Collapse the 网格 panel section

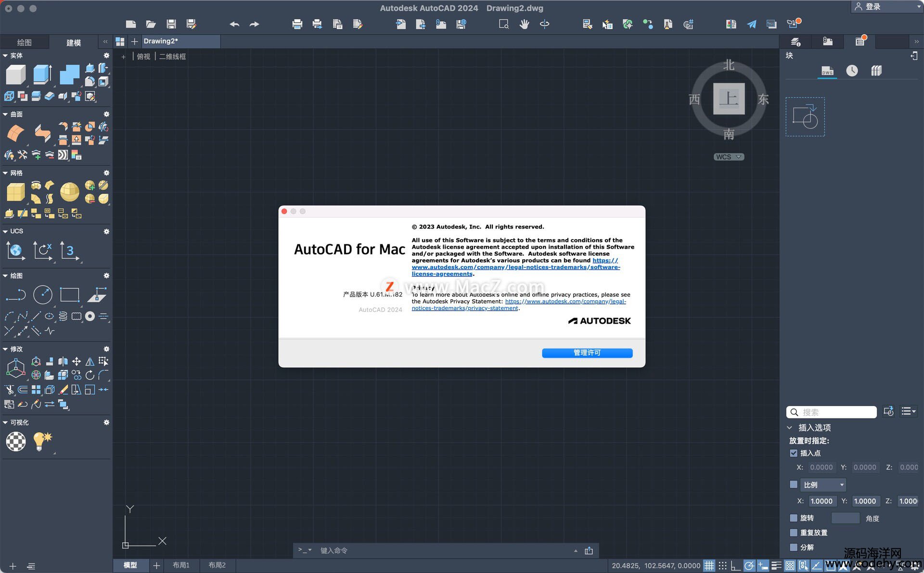pyautogui.click(x=5, y=173)
